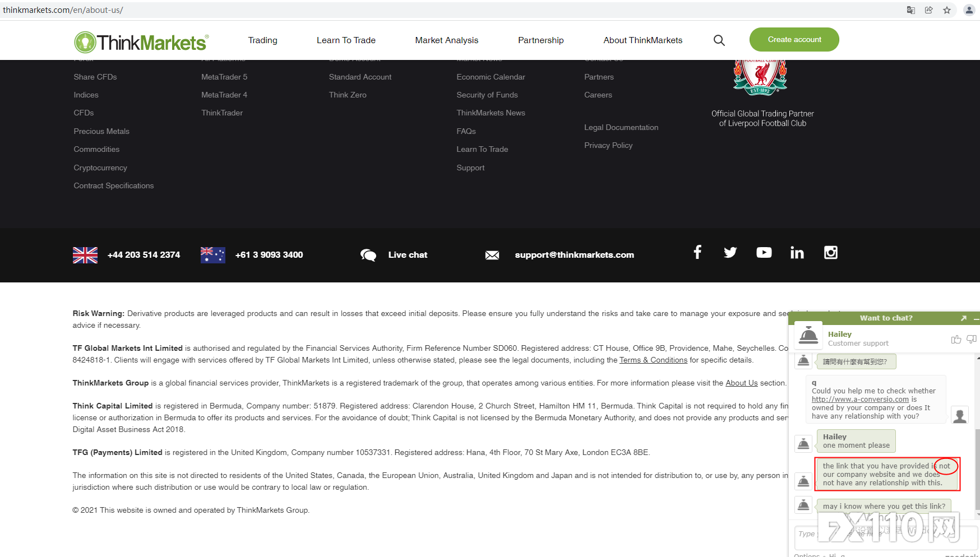980x557 pixels.
Task: Open the LinkedIn icon link
Action: point(797,253)
